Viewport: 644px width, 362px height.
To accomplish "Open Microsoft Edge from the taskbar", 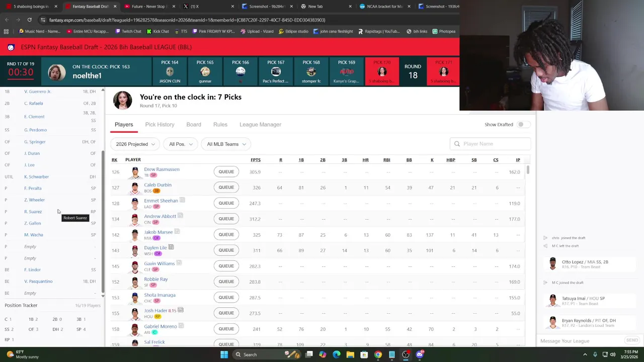I will point(336,354).
